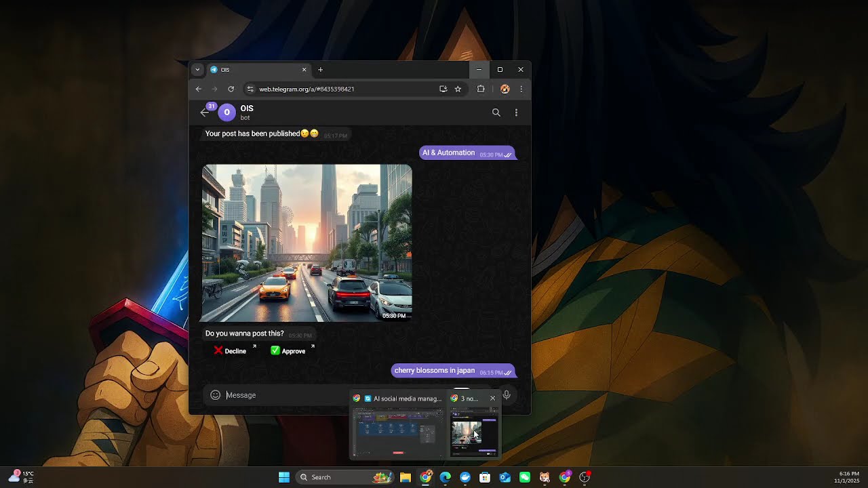View site information icon in address bar

[250, 89]
